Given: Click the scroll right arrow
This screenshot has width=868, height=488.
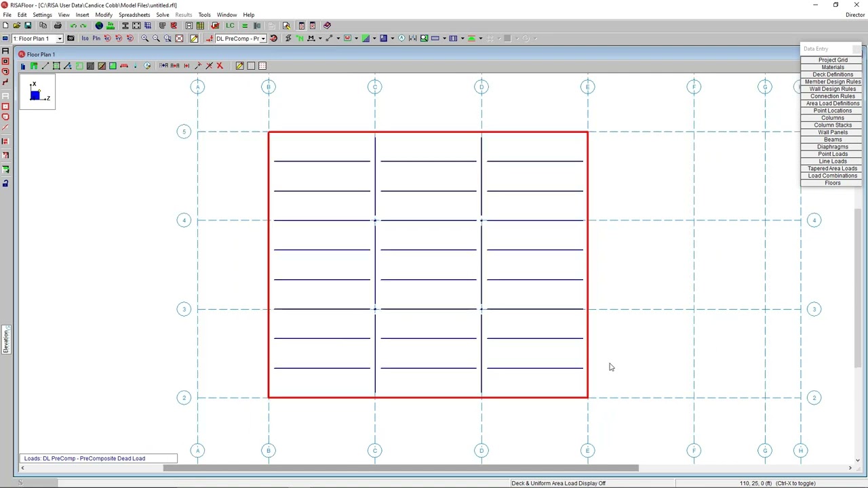Looking at the screenshot, I should [x=850, y=468].
